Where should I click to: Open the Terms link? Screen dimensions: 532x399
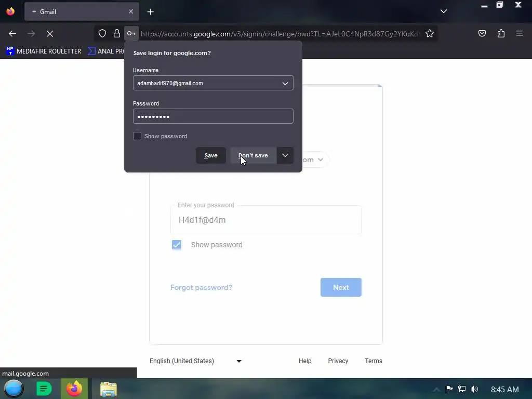pos(374,361)
